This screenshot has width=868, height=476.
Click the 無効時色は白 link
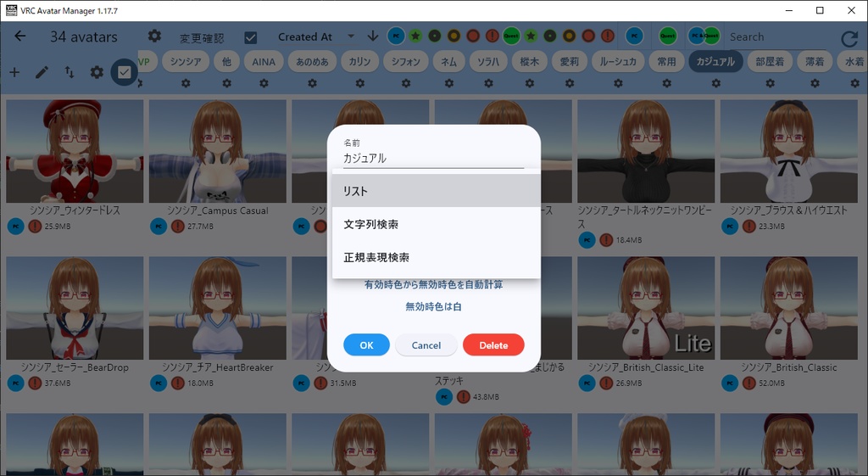[x=433, y=306]
